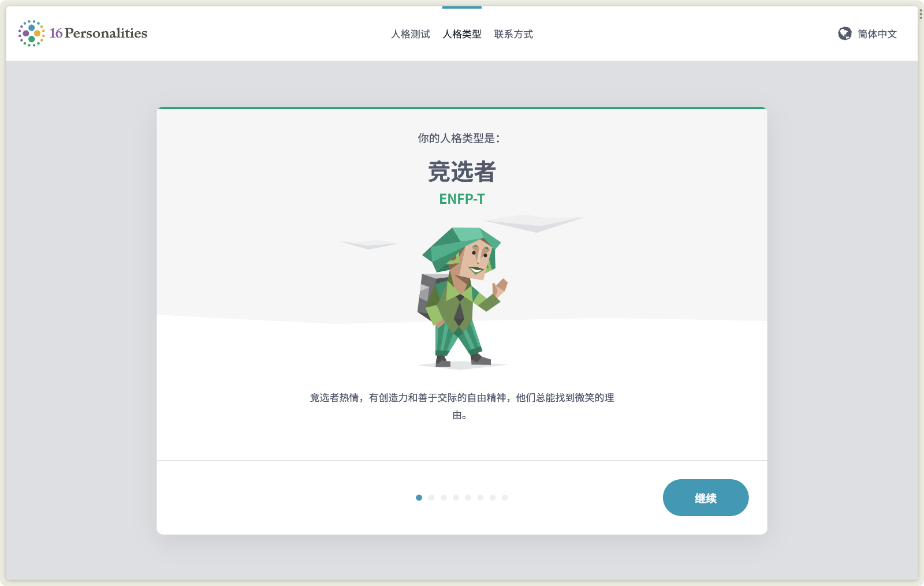Image resolution: width=924 pixels, height=586 pixels.
Task: Jump to the last pagination dot
Action: [505, 498]
